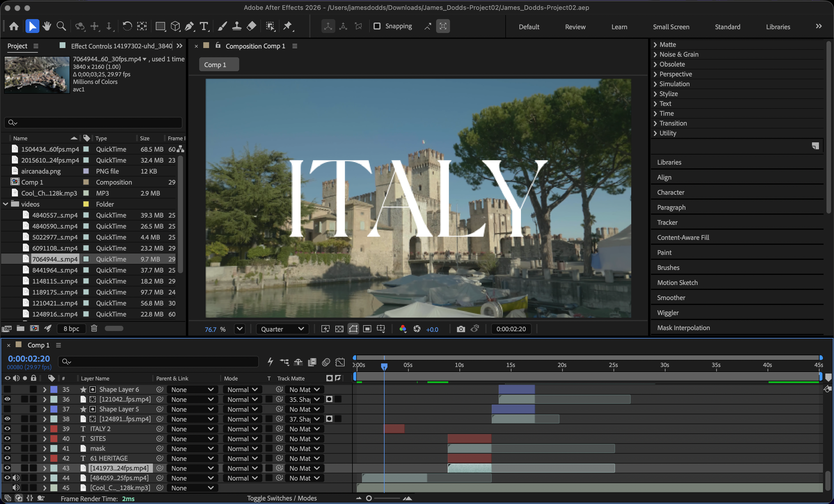The image size is (834, 504).
Task: Expand the Noise & Grain effects category
Action: pos(655,54)
